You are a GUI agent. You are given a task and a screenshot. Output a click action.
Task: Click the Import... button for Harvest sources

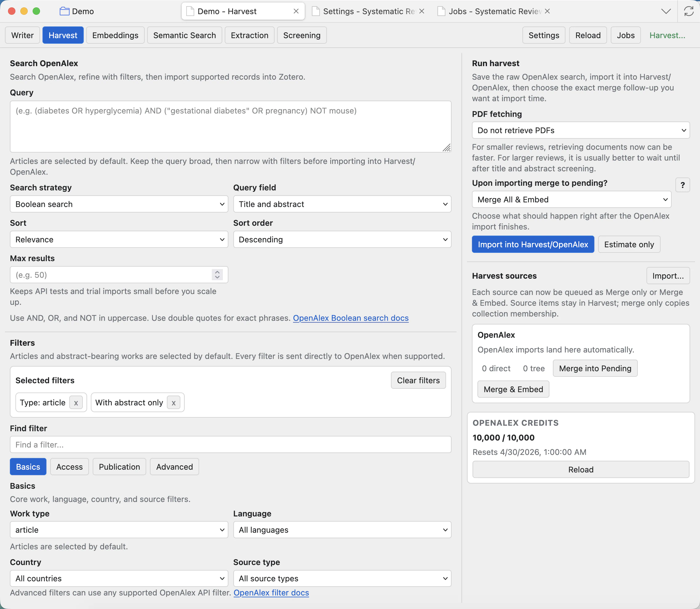point(668,276)
